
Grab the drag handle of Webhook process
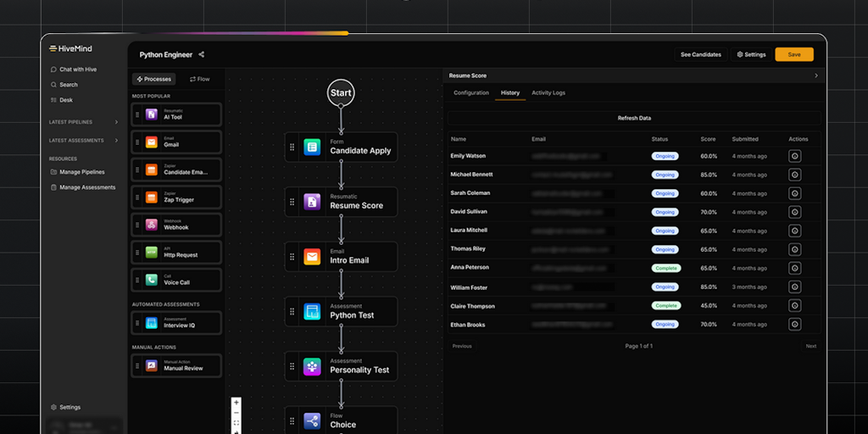point(137,225)
